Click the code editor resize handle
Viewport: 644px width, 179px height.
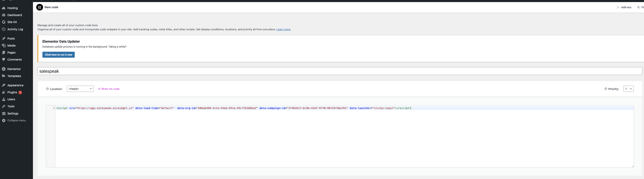click(x=633, y=166)
